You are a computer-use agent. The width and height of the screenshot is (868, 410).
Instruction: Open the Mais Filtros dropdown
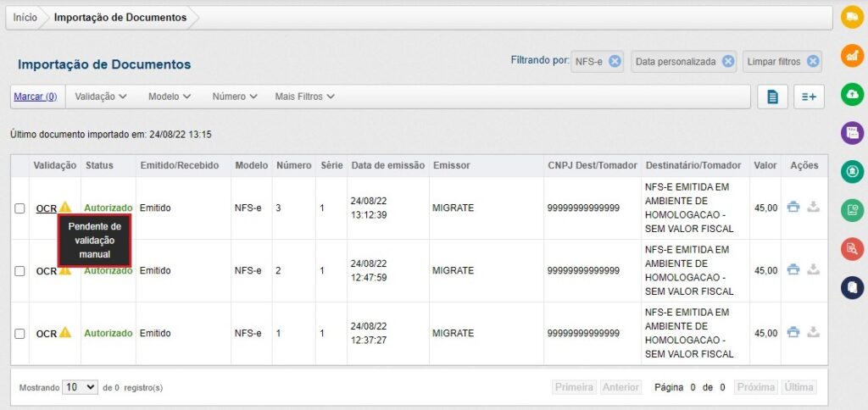coord(304,97)
